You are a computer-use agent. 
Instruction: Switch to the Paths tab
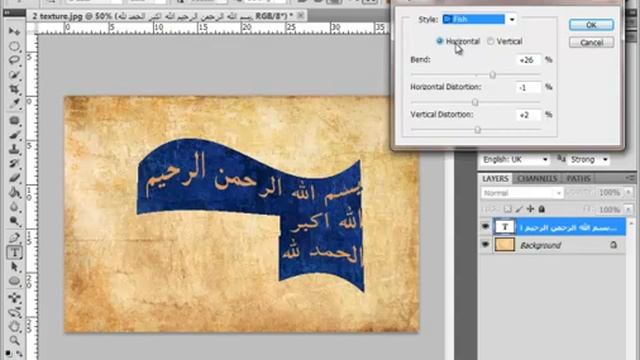coord(578,179)
